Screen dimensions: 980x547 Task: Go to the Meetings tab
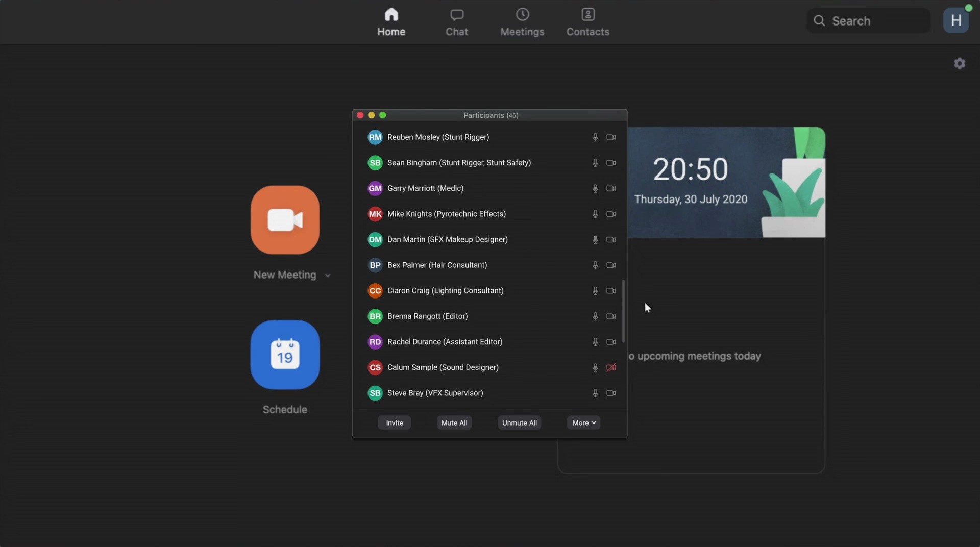point(522,22)
